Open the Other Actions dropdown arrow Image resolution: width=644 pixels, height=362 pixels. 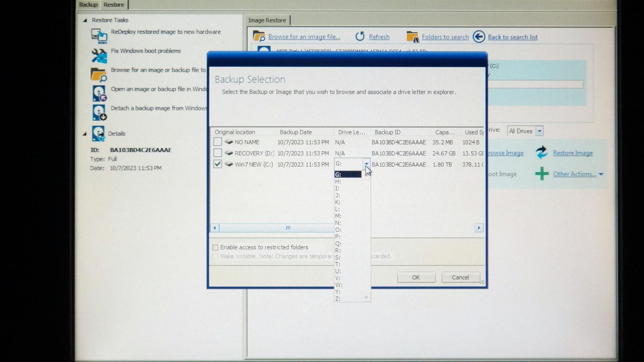601,174
